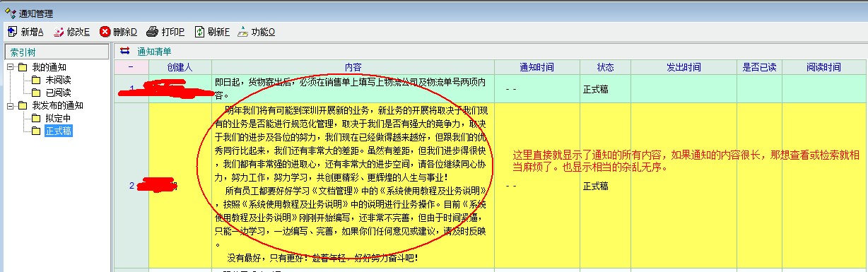
Task: Open the 功能O function icon menu
Action: [243, 32]
